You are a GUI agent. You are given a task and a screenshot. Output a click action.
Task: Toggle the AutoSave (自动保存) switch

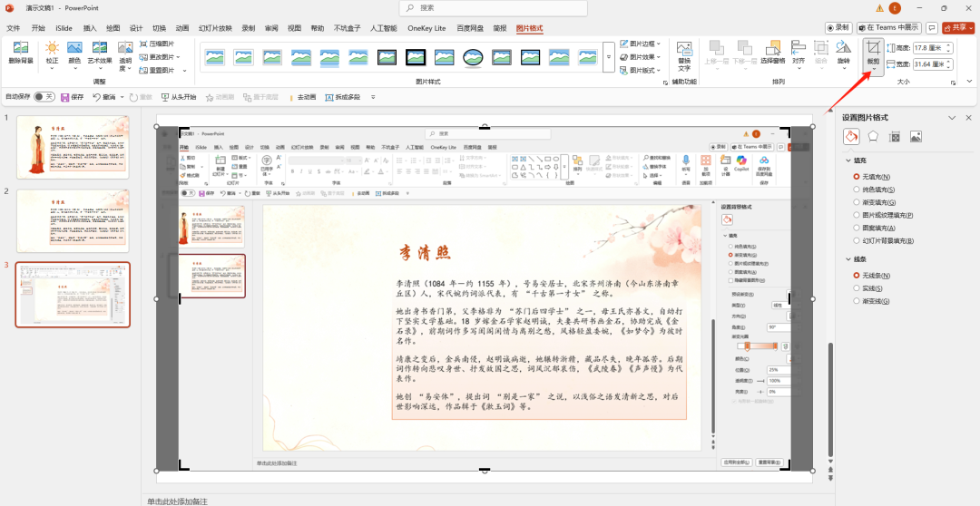(44, 97)
